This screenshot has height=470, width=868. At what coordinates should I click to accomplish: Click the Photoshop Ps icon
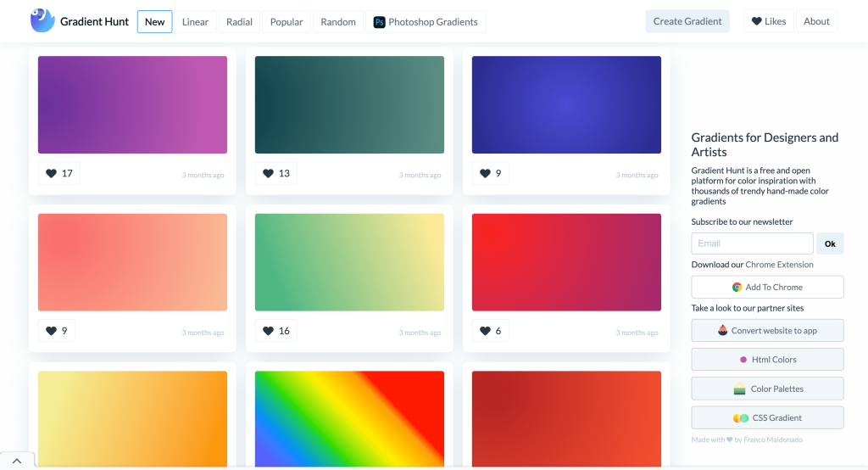click(379, 22)
